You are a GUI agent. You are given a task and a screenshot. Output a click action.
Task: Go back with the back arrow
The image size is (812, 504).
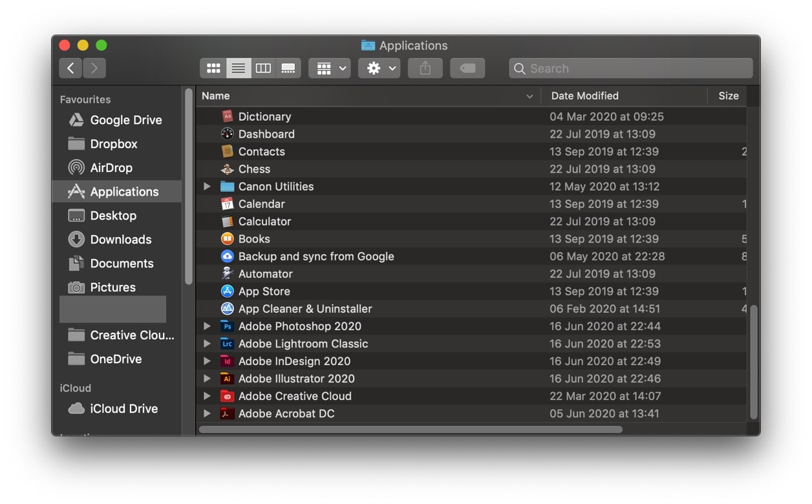tap(70, 68)
